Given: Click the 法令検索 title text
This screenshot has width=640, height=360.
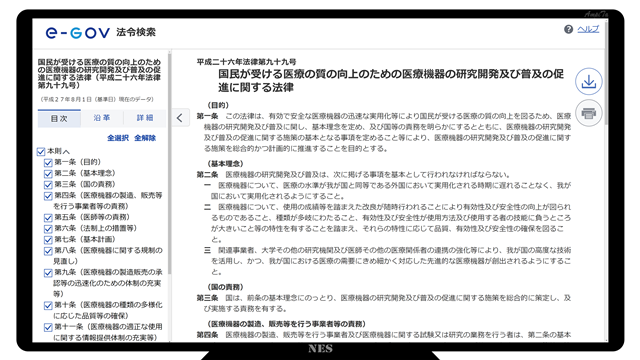Looking at the screenshot, I should point(136,32).
